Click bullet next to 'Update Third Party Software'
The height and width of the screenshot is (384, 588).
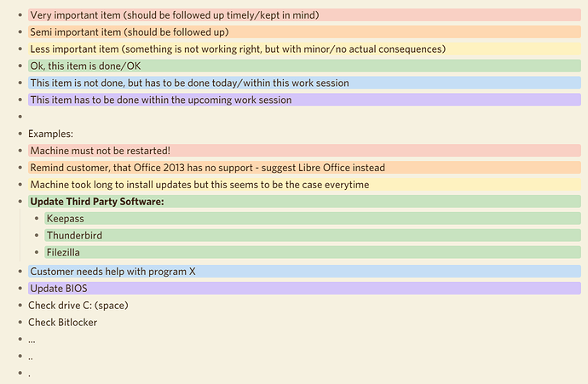point(20,201)
